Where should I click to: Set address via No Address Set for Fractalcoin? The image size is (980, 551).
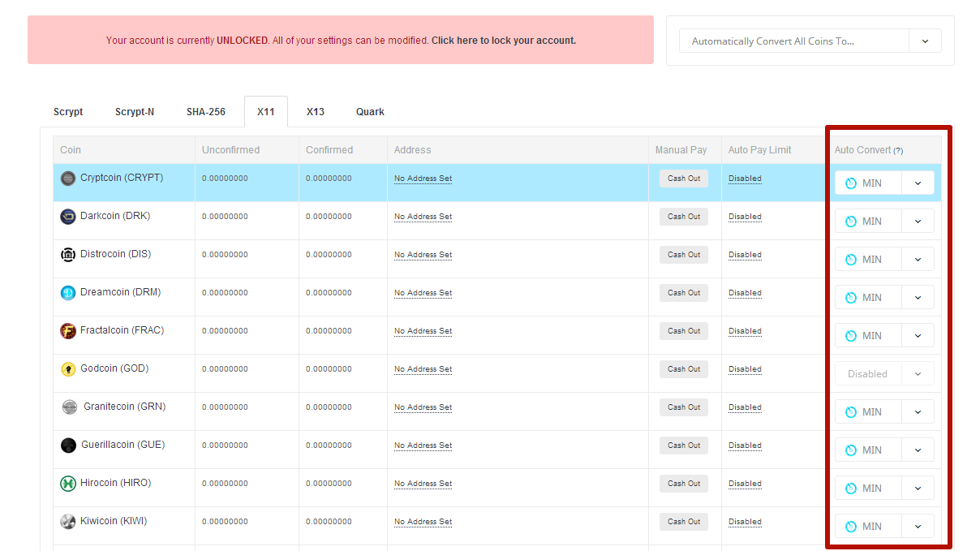pyautogui.click(x=423, y=331)
